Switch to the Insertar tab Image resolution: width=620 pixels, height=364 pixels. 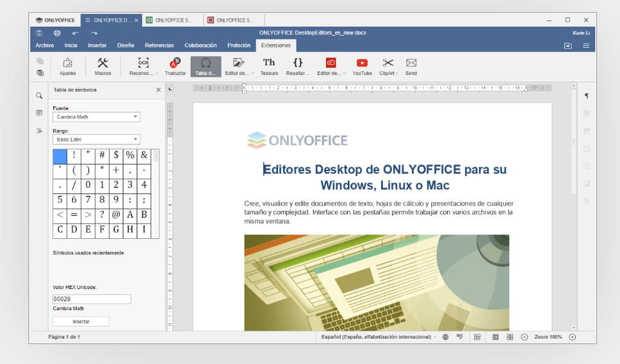click(97, 45)
